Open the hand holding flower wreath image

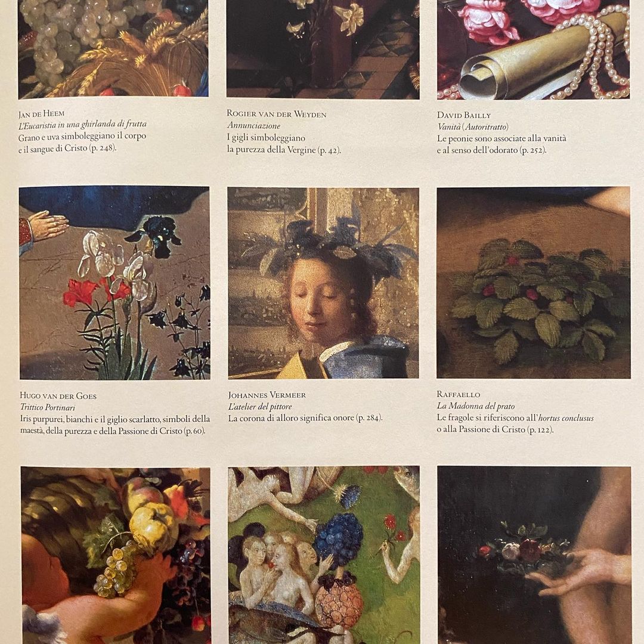(x=534, y=555)
